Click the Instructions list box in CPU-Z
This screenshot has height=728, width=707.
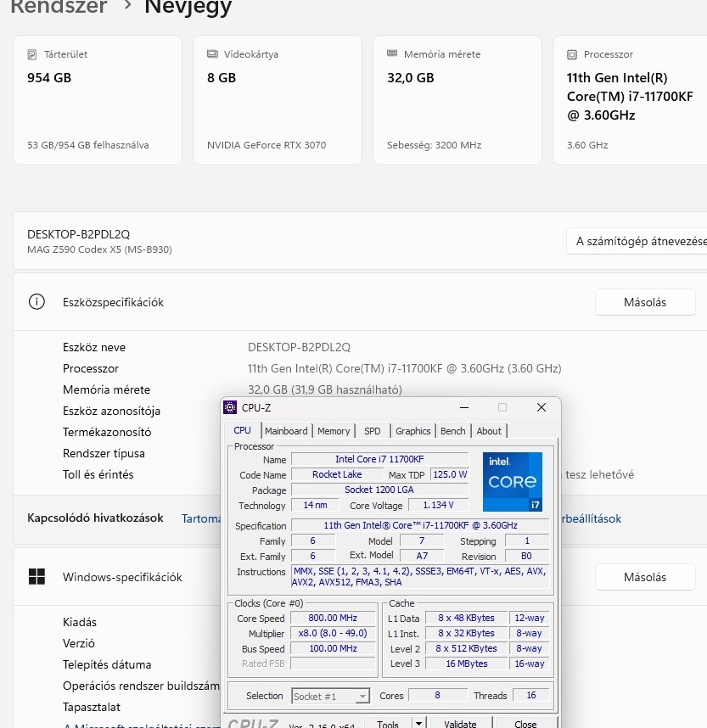point(420,577)
